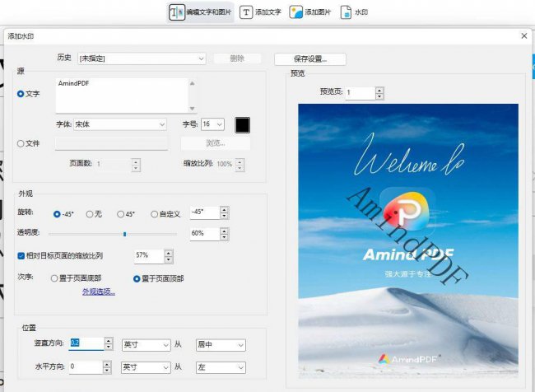Toggle the scale relative to target page checkbox

point(21,256)
